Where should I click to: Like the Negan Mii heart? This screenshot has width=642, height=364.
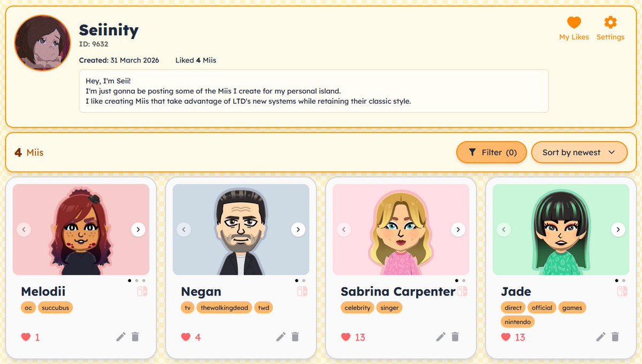(186, 337)
